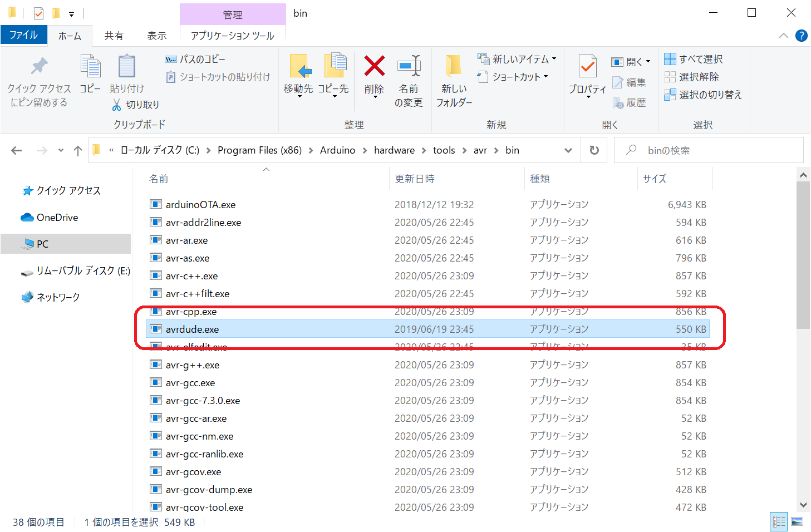This screenshot has width=811, height=532.
Task: Collapse the ribbon with the chevron
Action: (x=784, y=36)
